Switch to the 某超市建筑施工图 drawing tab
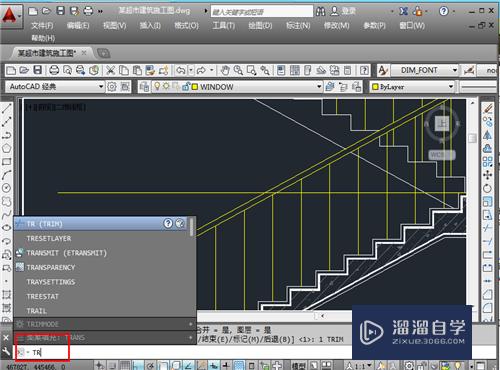 click(x=47, y=53)
